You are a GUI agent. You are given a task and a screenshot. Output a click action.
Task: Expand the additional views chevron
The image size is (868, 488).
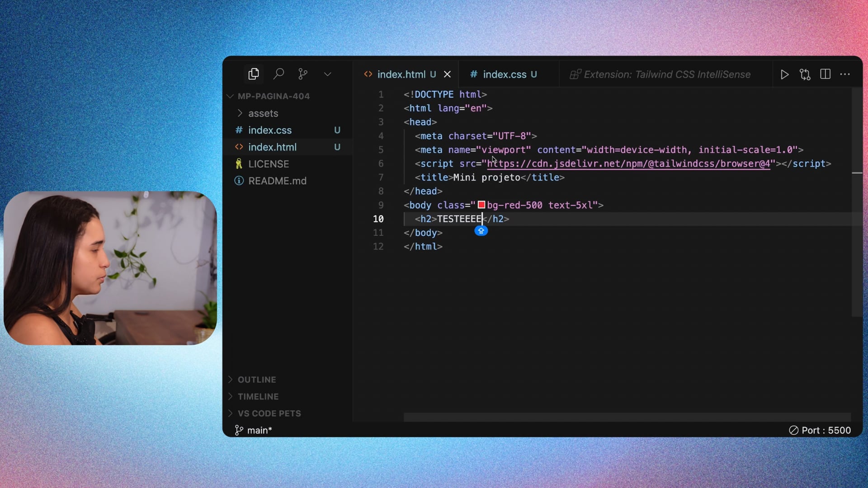coord(327,75)
